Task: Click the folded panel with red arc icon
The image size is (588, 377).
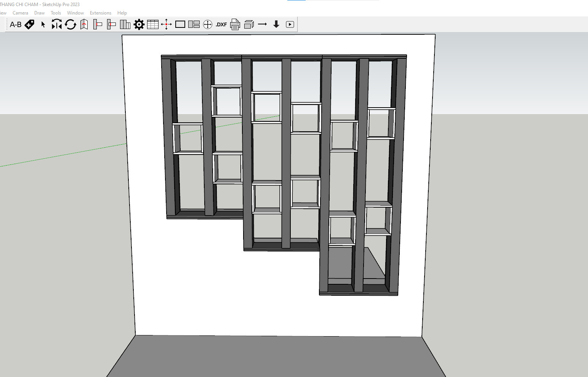Action: 84,24
